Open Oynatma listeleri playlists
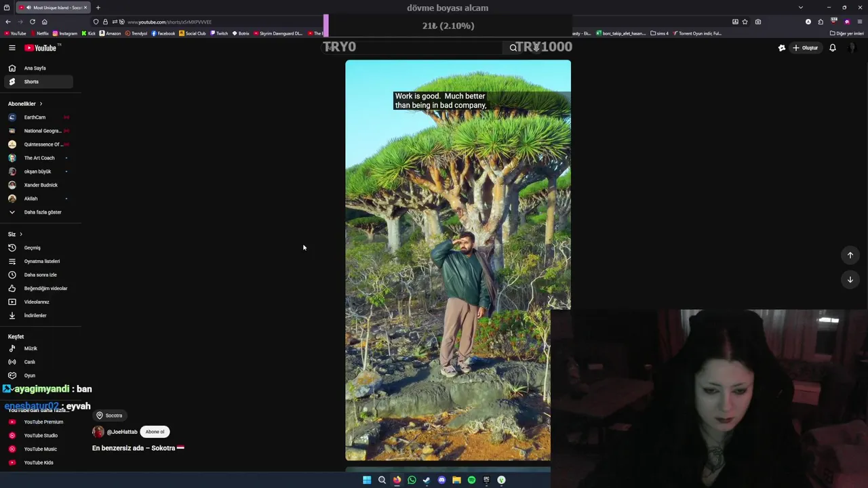Viewport: 868px width, 488px height. pyautogui.click(x=38, y=261)
